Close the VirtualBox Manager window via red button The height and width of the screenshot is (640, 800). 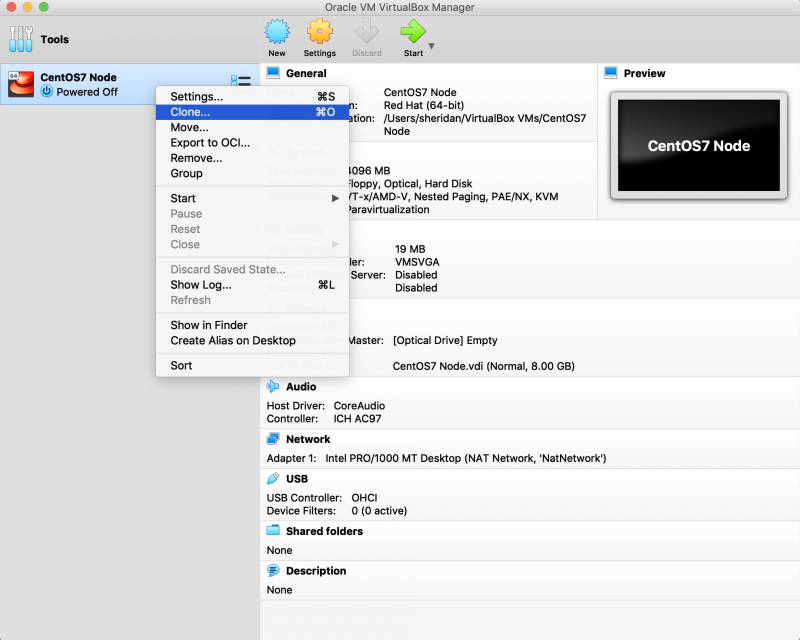pyautogui.click(x=11, y=7)
